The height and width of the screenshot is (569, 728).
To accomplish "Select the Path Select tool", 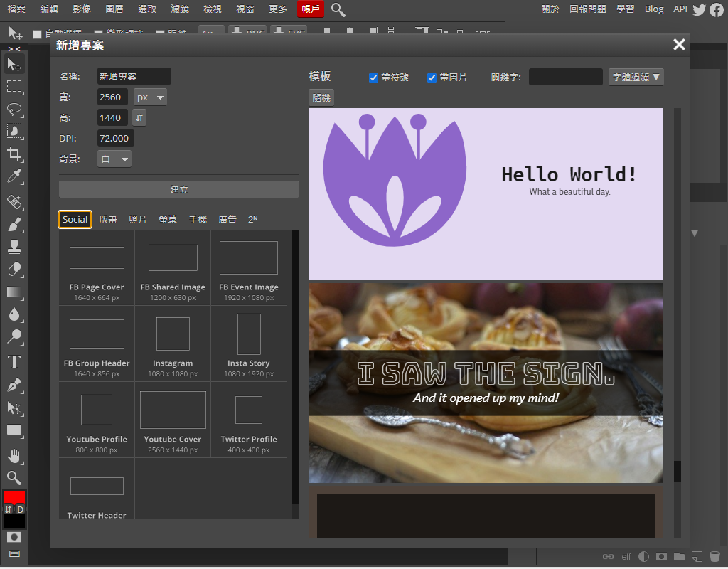I will click(14, 408).
